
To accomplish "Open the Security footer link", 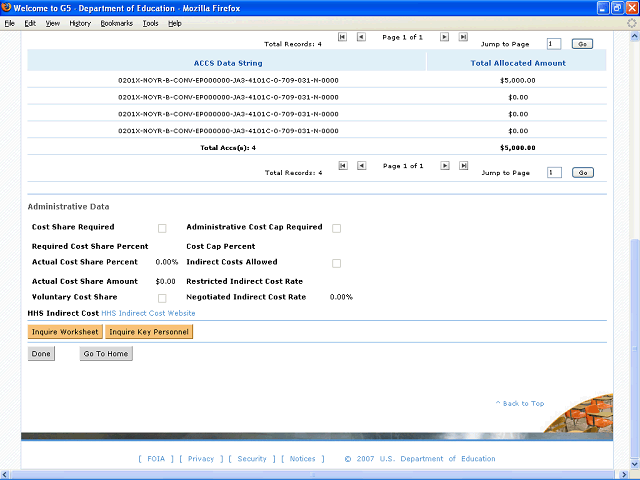I will tap(252, 459).
